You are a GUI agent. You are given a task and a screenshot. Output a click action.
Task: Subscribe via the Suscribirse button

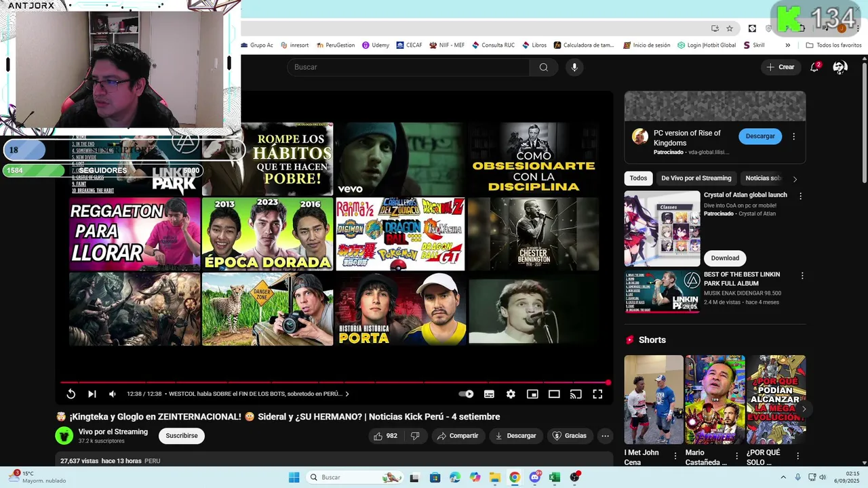pyautogui.click(x=182, y=436)
